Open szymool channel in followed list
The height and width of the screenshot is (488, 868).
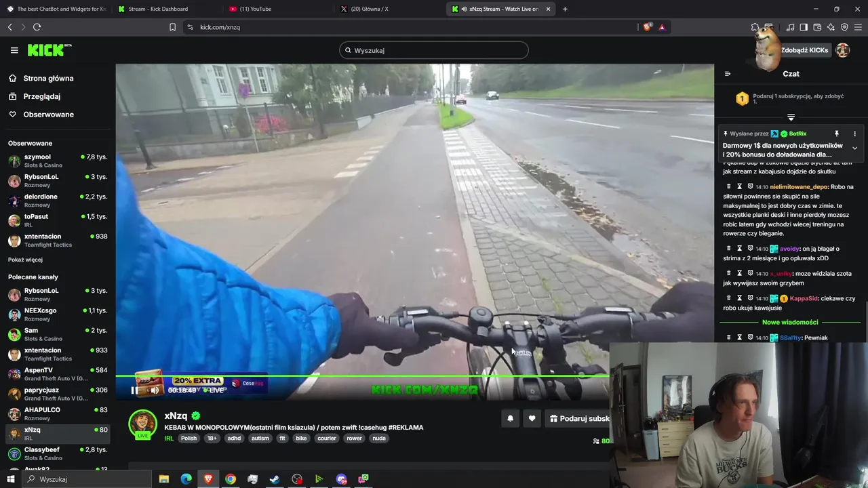(58, 161)
